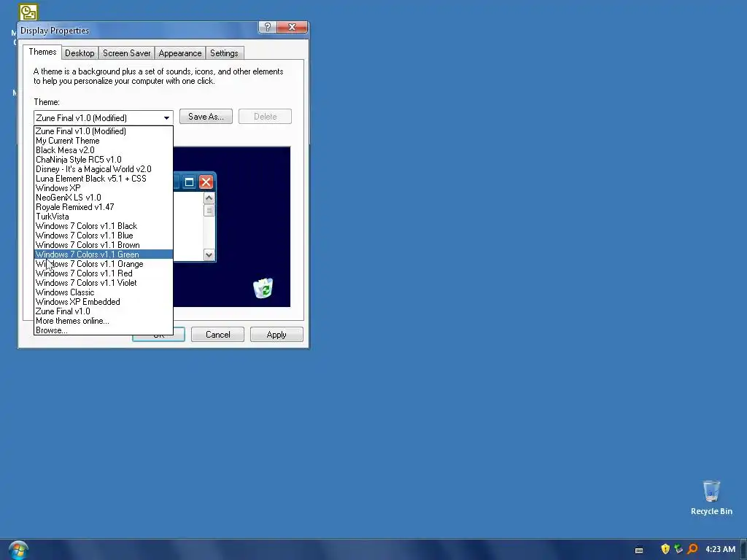Click preview scrollbar up arrow

tap(209, 198)
